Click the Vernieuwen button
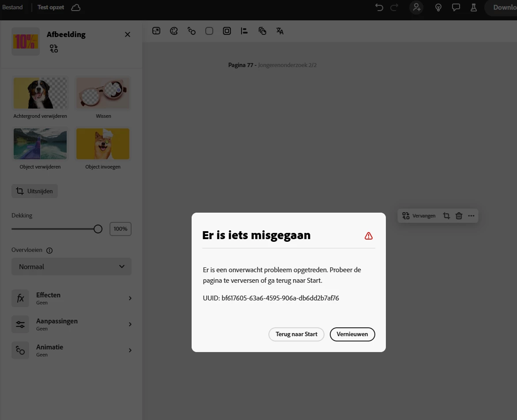This screenshot has width=517, height=420. coord(352,334)
